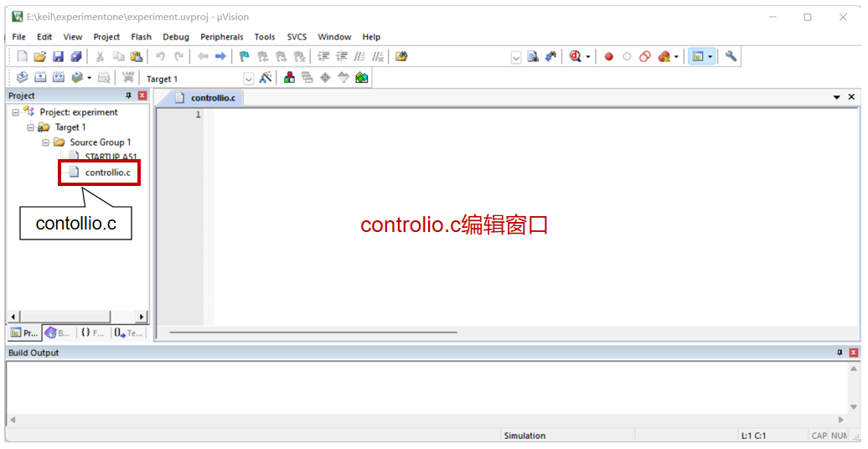868x449 pixels.
Task: Click the Find in Files binoculars folder icon
Action: 401,56
